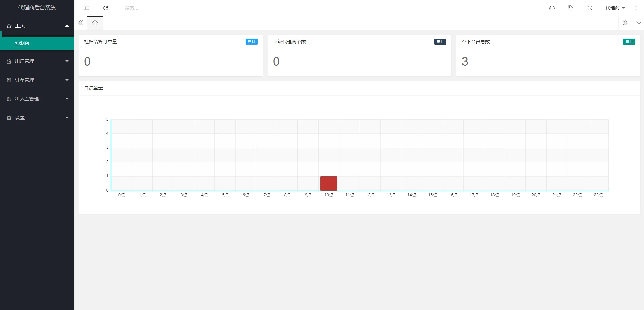Open the 代理商 user dropdown
This screenshot has height=310, width=644.
(x=615, y=8)
